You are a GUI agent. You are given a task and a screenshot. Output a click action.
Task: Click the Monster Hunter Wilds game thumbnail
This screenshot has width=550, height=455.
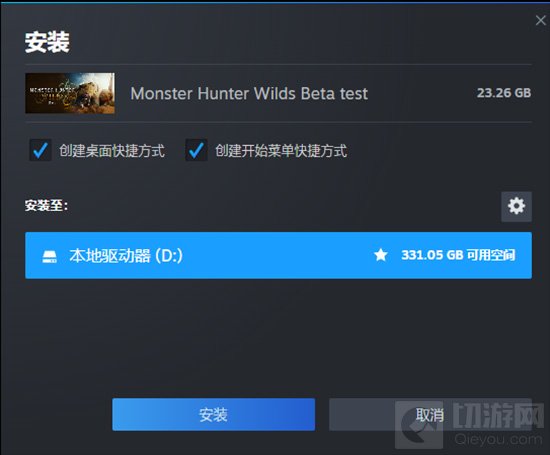coord(70,93)
